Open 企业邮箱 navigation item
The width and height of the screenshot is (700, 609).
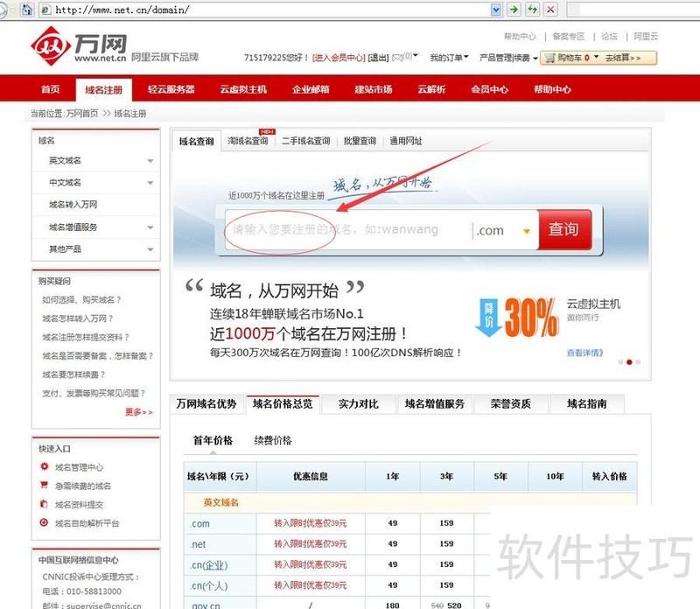311,89
